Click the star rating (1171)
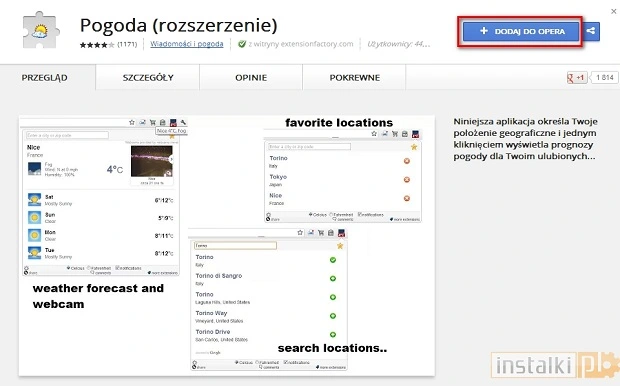The width and height of the screenshot is (620, 386). click(x=108, y=44)
